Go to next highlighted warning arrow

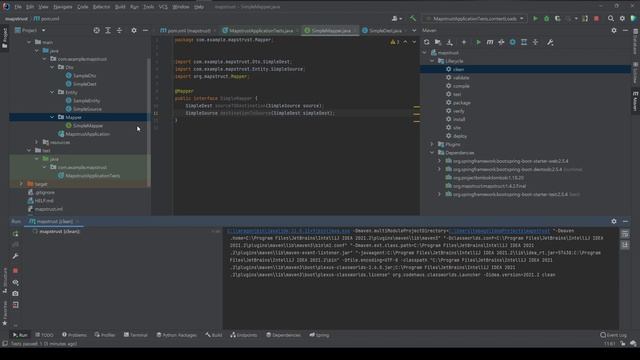click(414, 42)
